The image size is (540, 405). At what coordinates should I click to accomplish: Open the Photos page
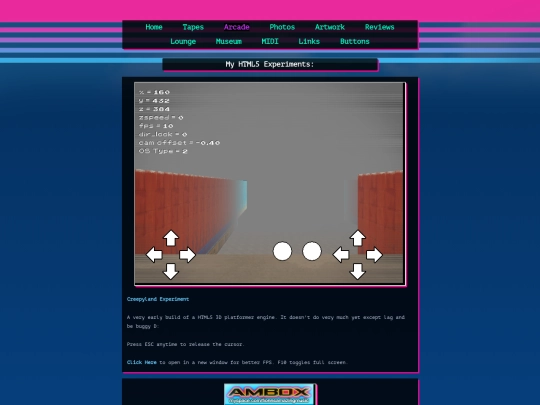click(282, 27)
